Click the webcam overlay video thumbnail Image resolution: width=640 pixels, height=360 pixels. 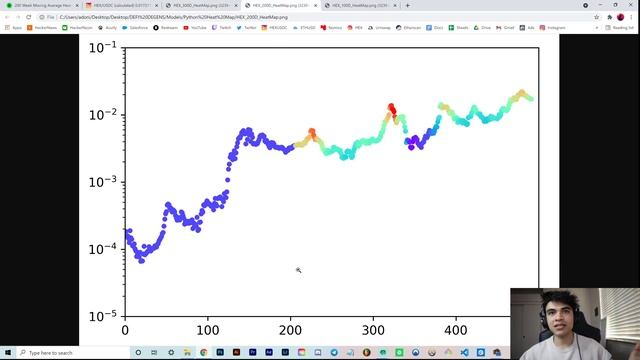click(575, 324)
